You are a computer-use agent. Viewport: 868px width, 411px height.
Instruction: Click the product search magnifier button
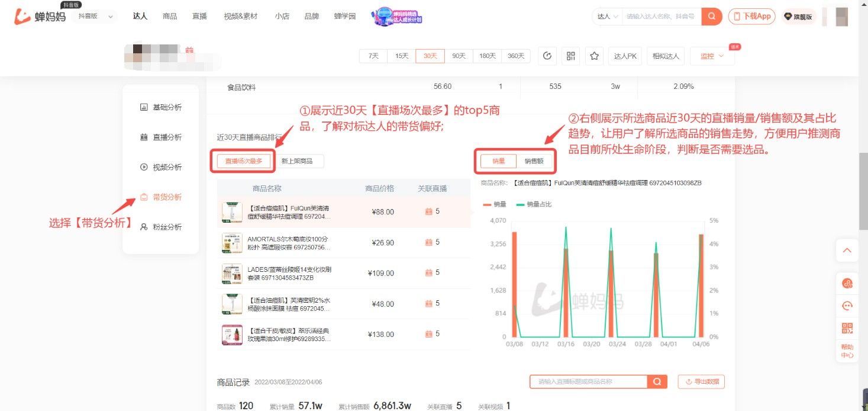tap(657, 381)
